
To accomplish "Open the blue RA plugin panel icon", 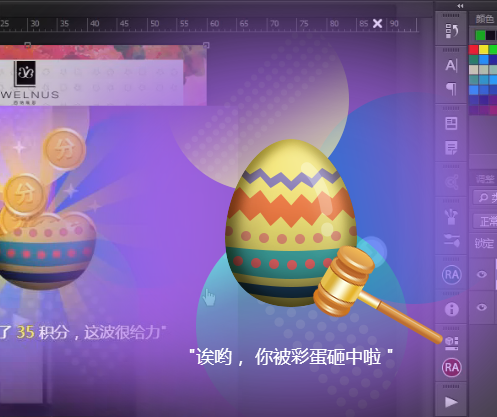I will (x=452, y=275).
